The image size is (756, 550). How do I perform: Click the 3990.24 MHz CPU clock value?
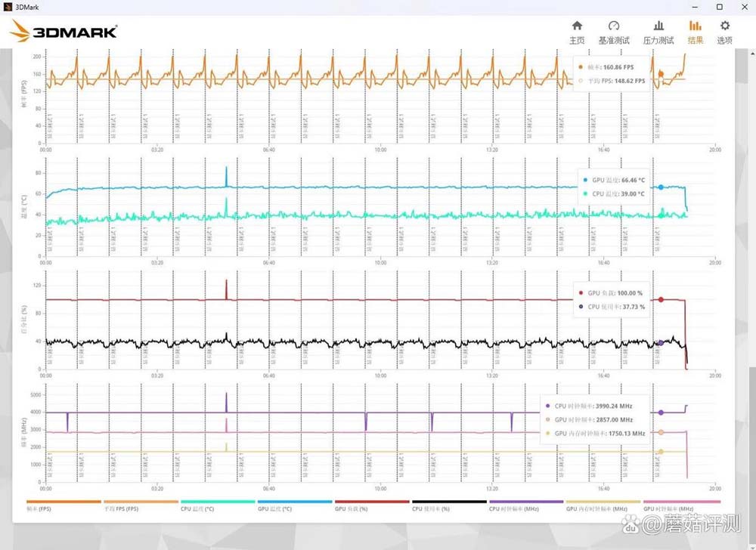pyautogui.click(x=614, y=406)
